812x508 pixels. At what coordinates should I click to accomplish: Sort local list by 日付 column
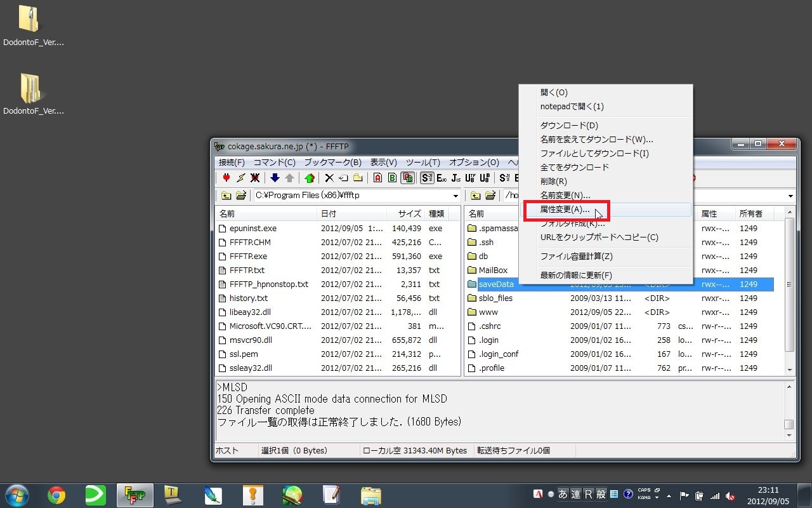(x=351, y=214)
